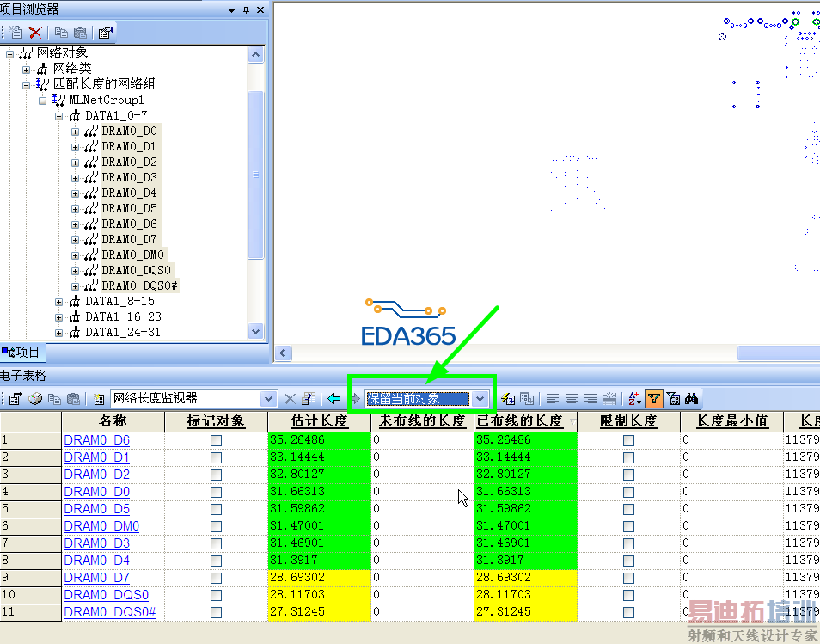Viewport: 820px width, 644px height.
Task: Click the gray forward arrow icon
Action: click(355, 399)
